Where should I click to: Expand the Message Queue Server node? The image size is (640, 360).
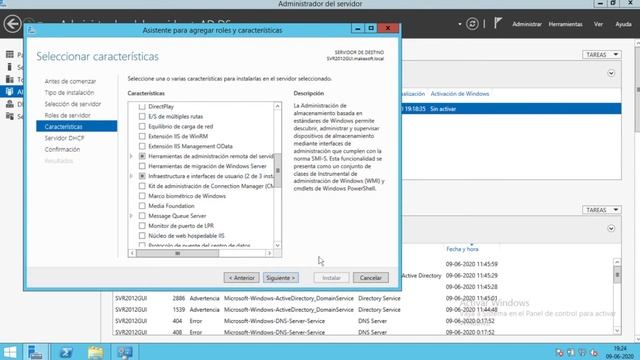click(131, 216)
